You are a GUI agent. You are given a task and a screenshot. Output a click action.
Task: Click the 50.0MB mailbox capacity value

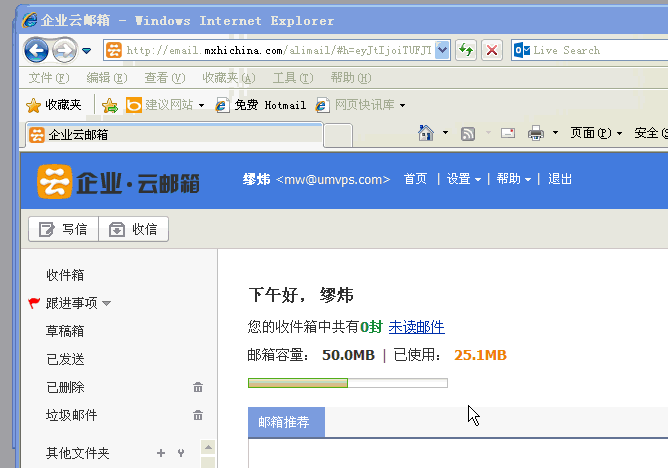[348, 355]
